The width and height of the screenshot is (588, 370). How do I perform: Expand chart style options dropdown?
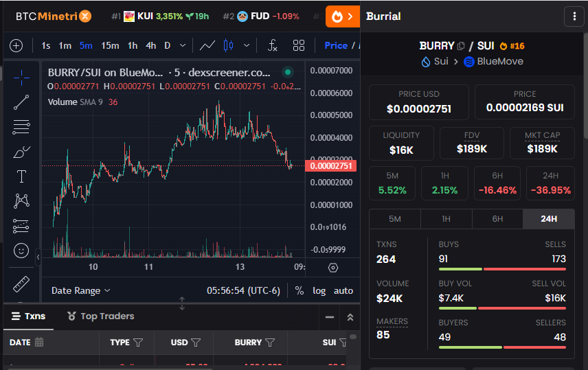pyautogui.click(x=247, y=46)
